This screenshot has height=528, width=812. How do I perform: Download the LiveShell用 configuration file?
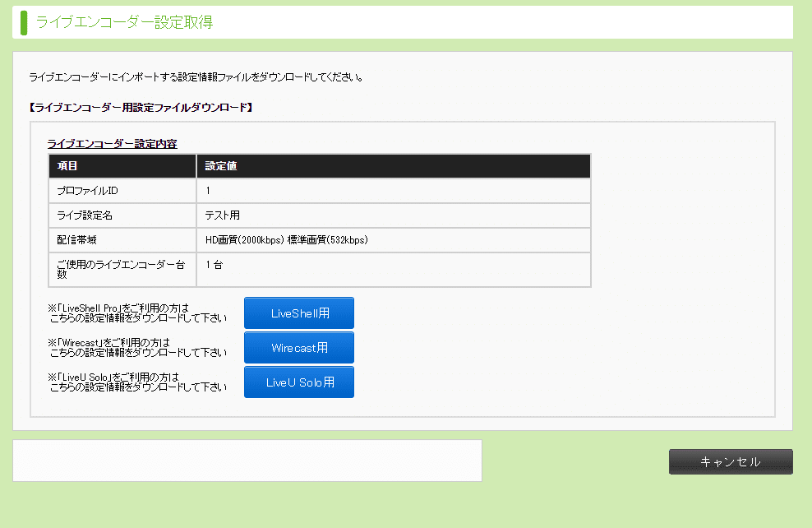[x=298, y=313]
